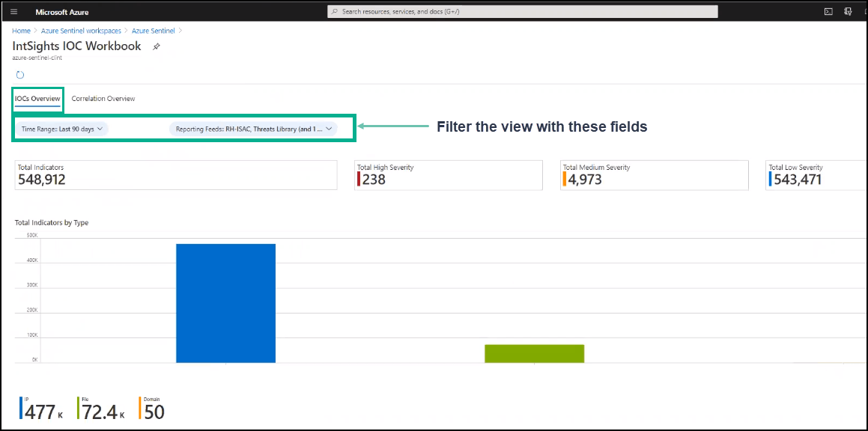Select the Total High Severity tile
The height and width of the screenshot is (431, 868).
(x=448, y=175)
